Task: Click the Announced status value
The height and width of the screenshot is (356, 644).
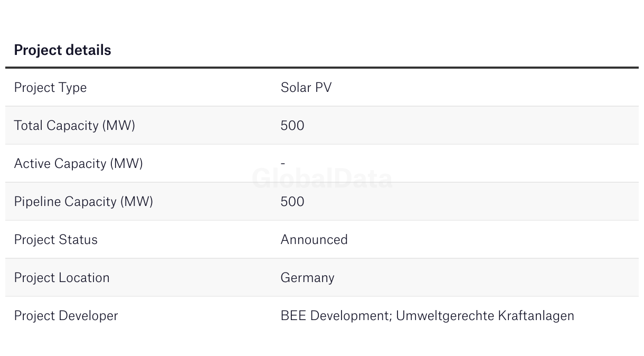Action: [314, 240]
